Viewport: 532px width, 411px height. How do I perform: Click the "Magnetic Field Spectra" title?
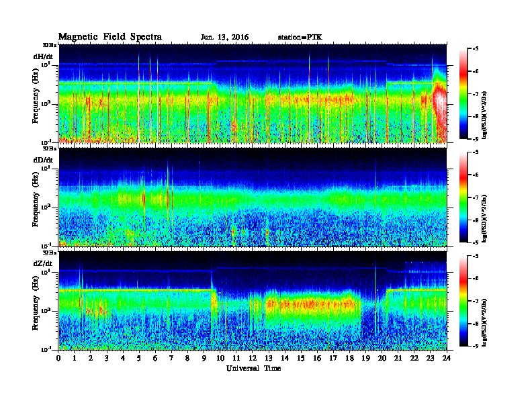[110, 37]
